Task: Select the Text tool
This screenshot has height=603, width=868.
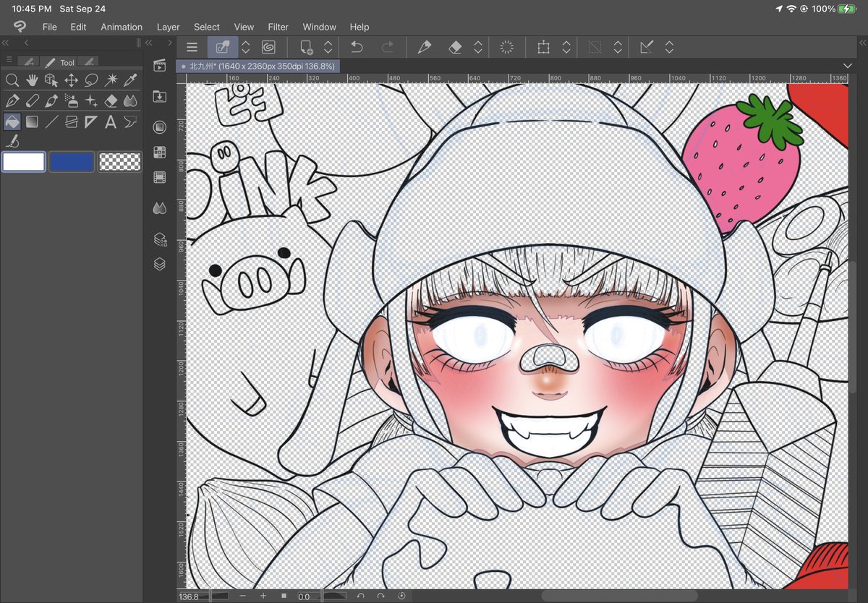Action: tap(111, 121)
